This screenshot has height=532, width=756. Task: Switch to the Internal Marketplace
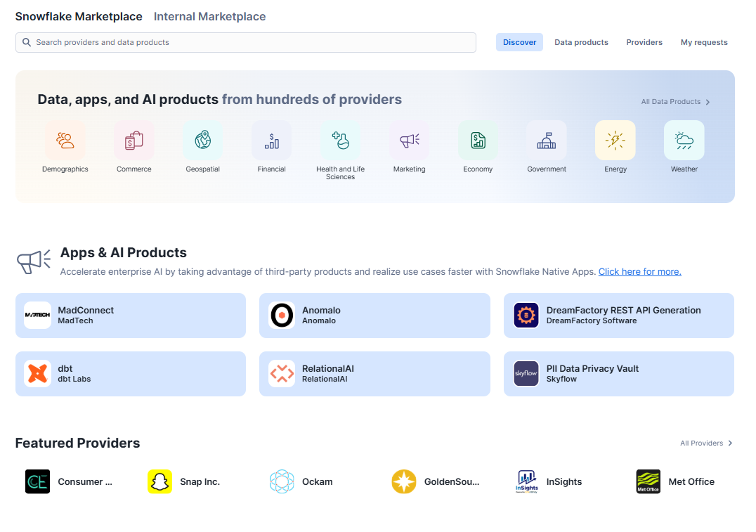tap(209, 16)
